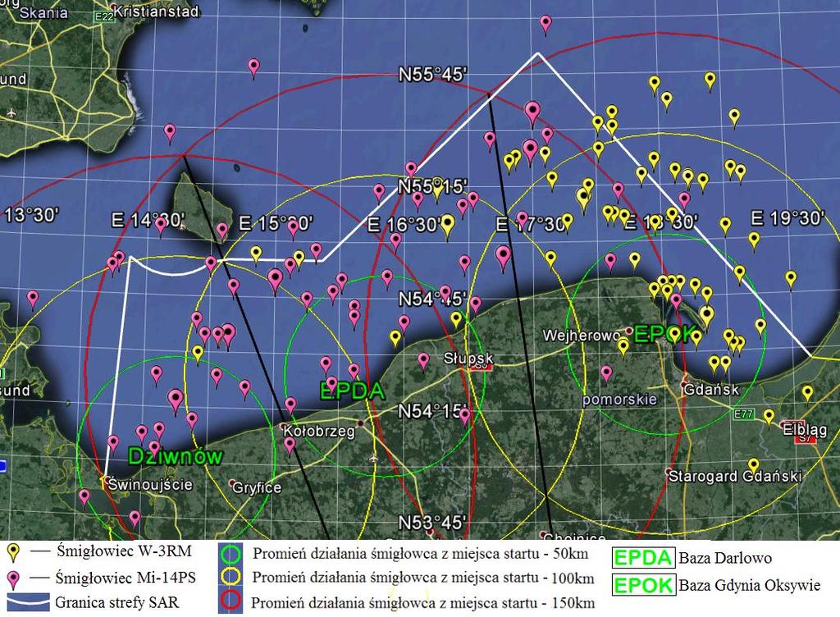Click the N53°45' latitude label

(x=431, y=522)
